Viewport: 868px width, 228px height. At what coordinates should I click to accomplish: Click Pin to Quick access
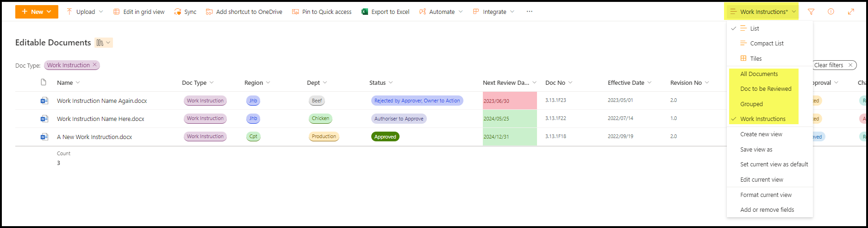pyautogui.click(x=322, y=12)
